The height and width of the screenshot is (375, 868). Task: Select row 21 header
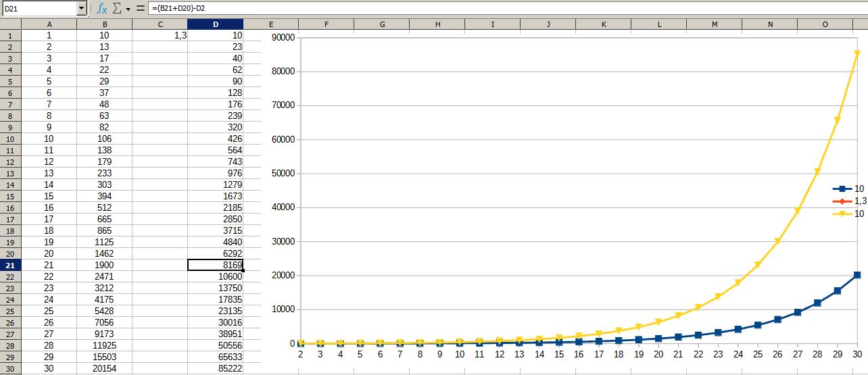(x=11, y=265)
